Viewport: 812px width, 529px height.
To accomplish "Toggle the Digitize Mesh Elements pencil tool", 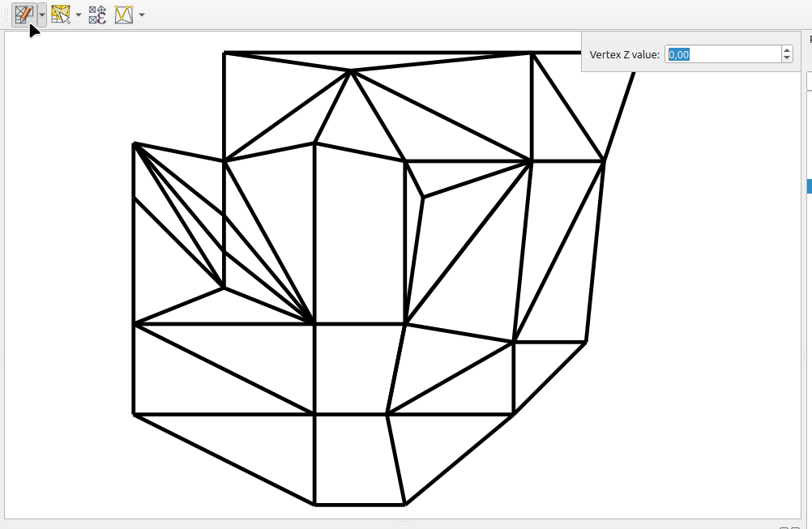I will tap(24, 14).
